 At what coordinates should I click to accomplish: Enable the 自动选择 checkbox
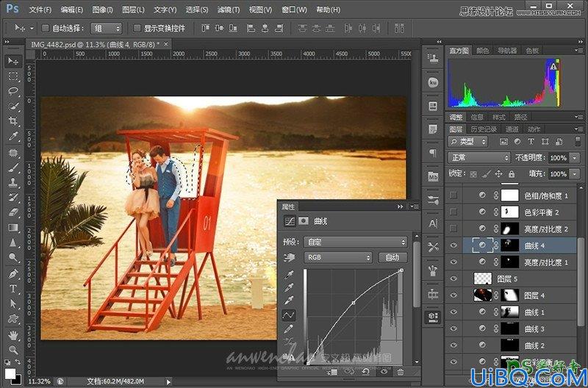tap(46, 28)
